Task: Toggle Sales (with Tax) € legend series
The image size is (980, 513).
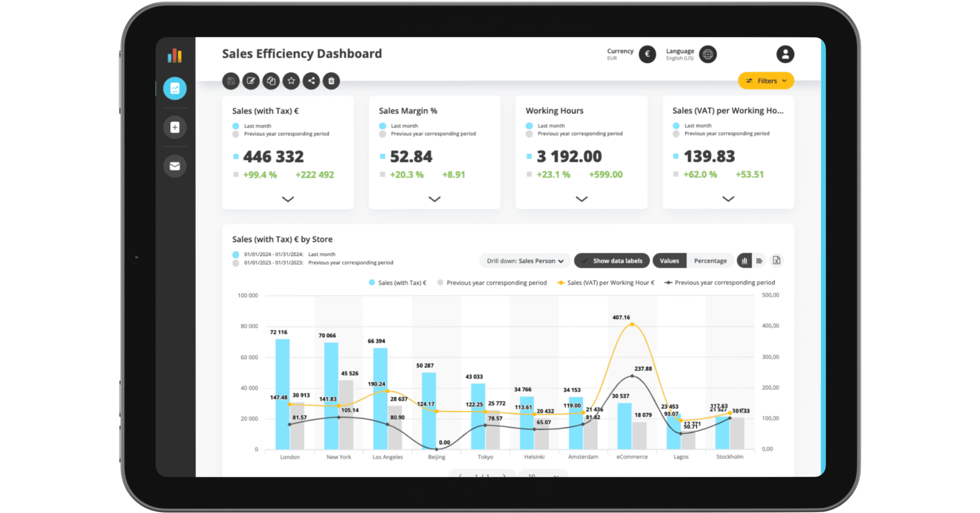Action: coord(398,283)
